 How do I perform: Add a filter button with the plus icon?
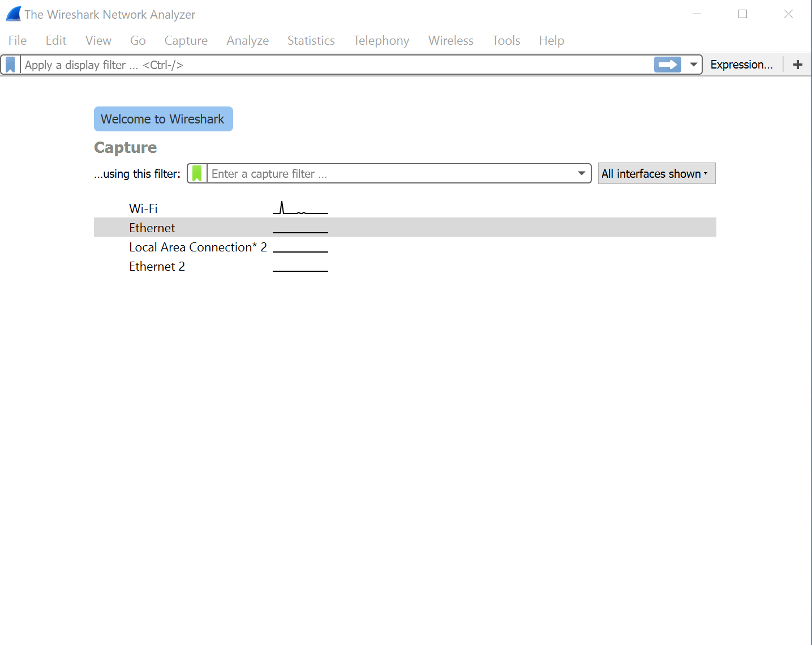798,65
